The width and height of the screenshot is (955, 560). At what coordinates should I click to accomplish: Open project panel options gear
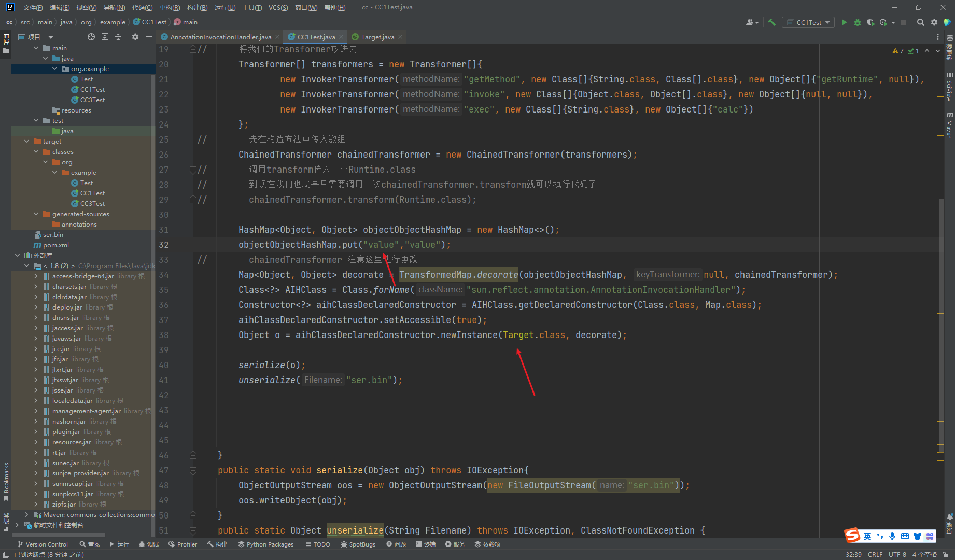tap(135, 37)
